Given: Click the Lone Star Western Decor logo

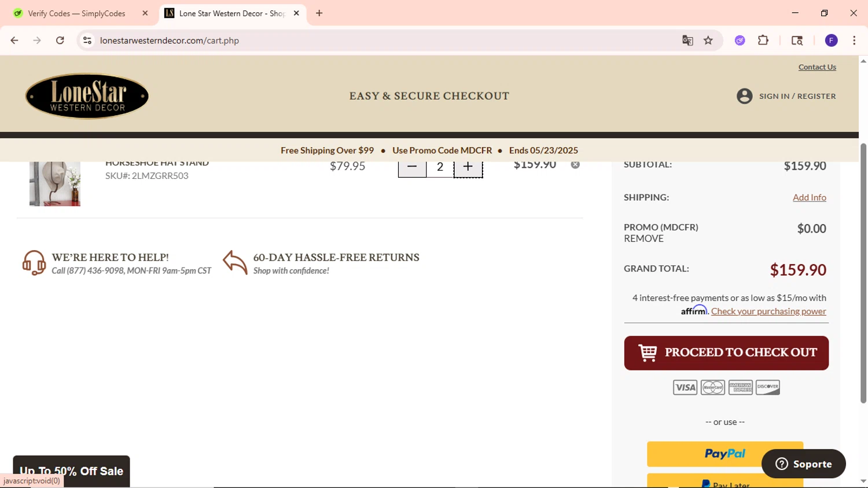Looking at the screenshot, I should click(87, 96).
